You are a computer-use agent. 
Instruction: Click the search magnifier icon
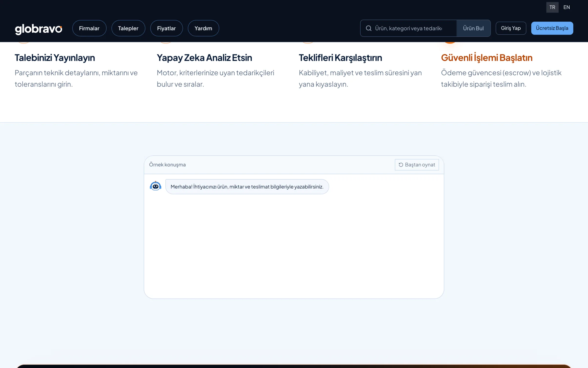tap(368, 28)
